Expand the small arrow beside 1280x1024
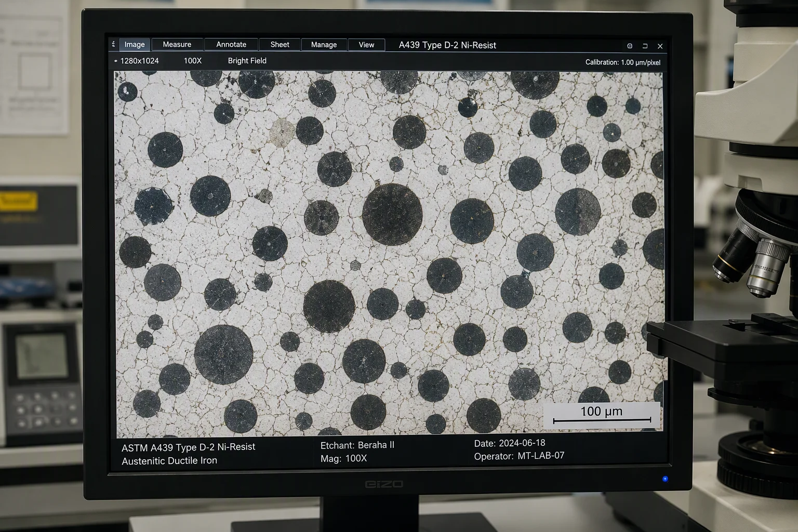Viewport: 798px width, 532px height. pos(115,61)
